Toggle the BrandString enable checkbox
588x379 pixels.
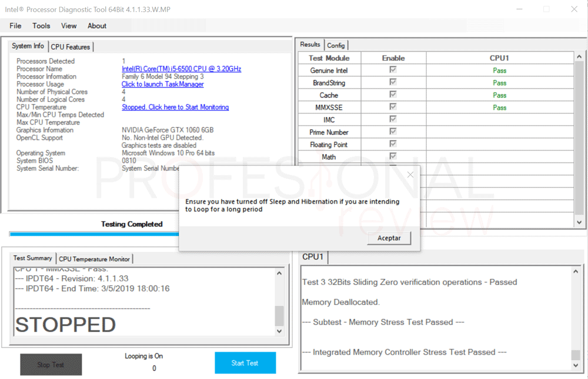click(x=393, y=82)
